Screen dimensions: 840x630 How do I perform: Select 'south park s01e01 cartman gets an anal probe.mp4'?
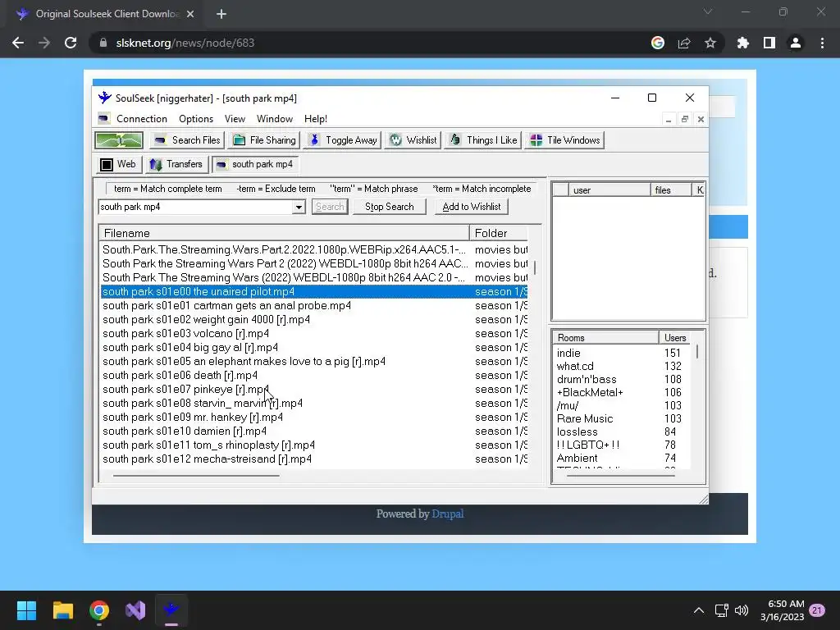click(x=314, y=305)
